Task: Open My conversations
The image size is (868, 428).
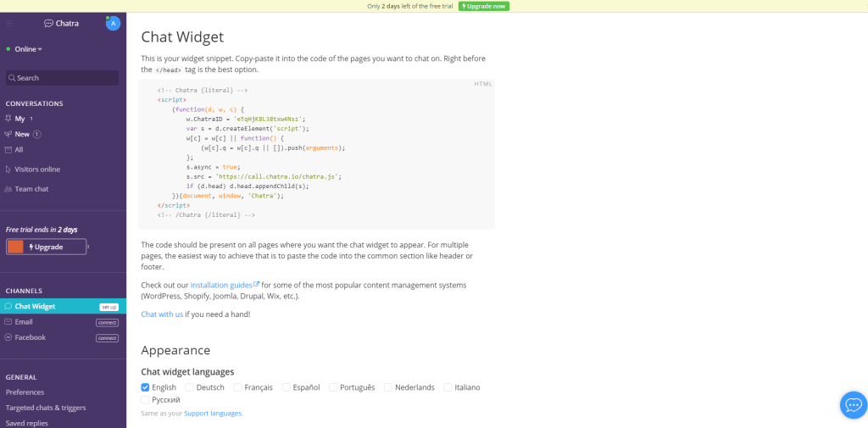Action: pyautogui.click(x=20, y=119)
